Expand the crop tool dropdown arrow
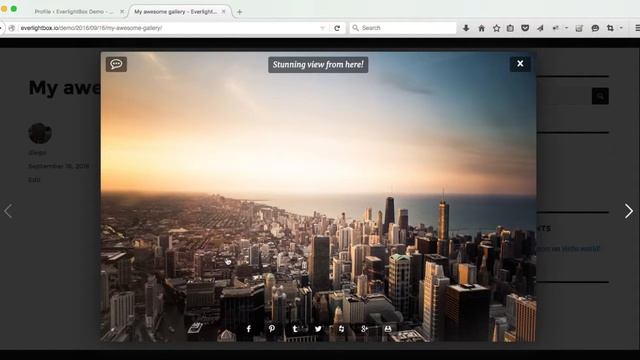Viewport: 640px width, 360px height. (x=621, y=28)
